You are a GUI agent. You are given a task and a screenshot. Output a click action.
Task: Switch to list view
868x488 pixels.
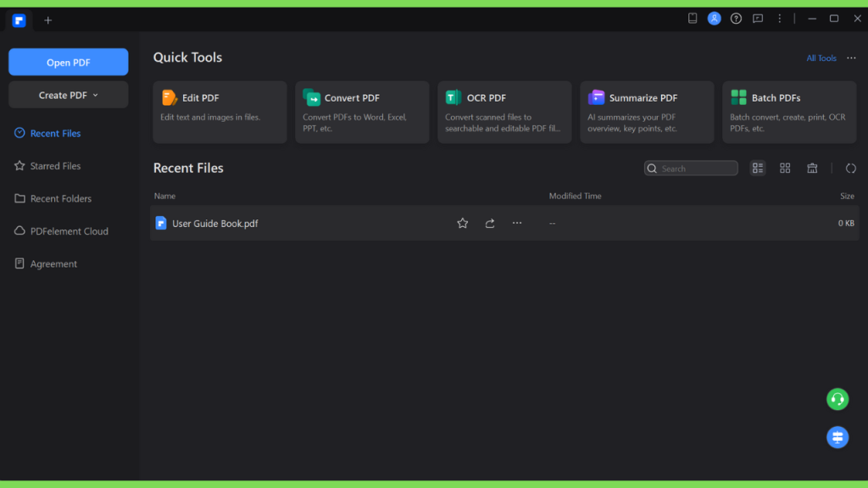coord(758,169)
